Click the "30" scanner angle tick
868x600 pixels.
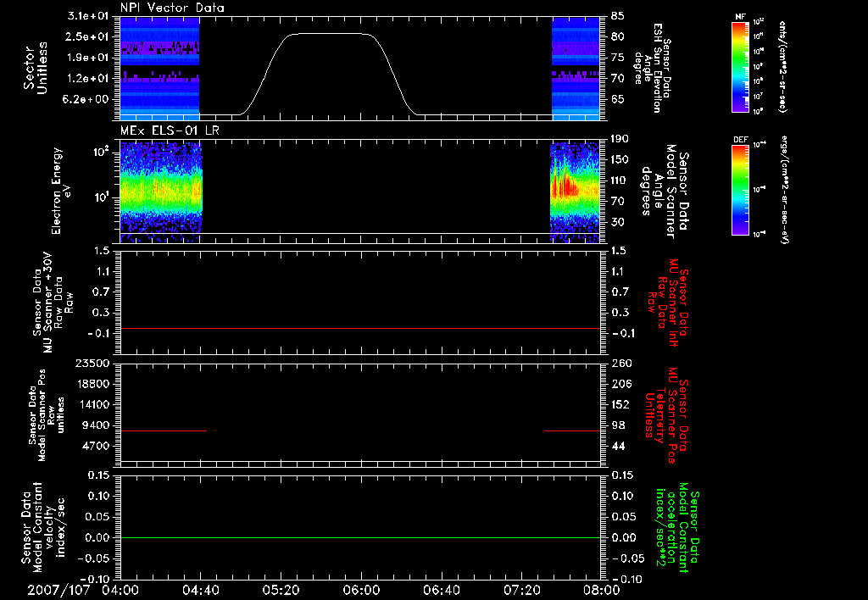coord(617,222)
